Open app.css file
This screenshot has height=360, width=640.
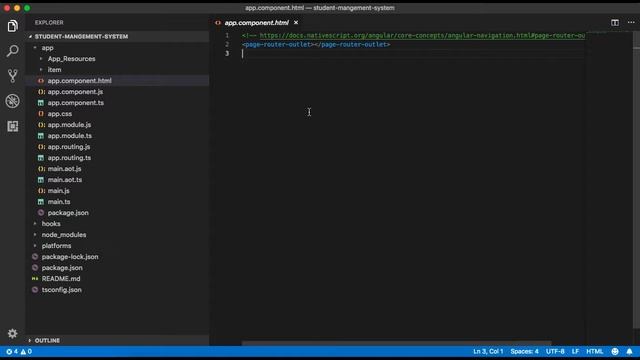point(60,114)
